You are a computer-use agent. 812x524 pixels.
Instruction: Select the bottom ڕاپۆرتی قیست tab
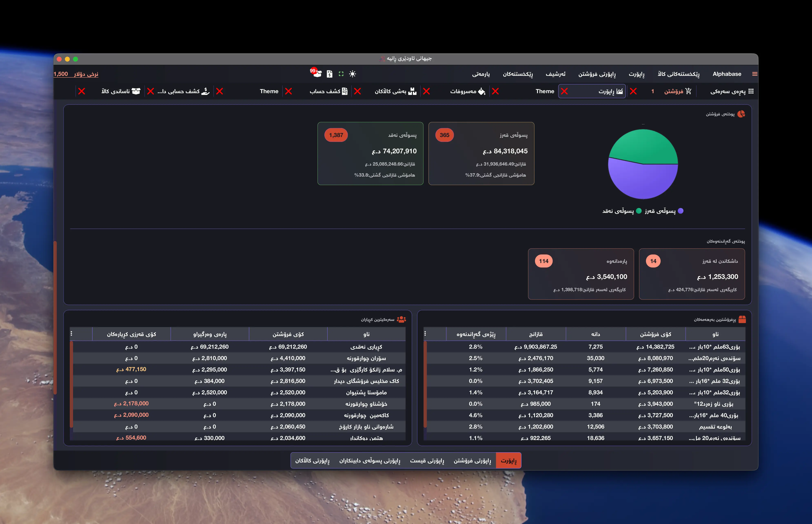tap(427, 460)
